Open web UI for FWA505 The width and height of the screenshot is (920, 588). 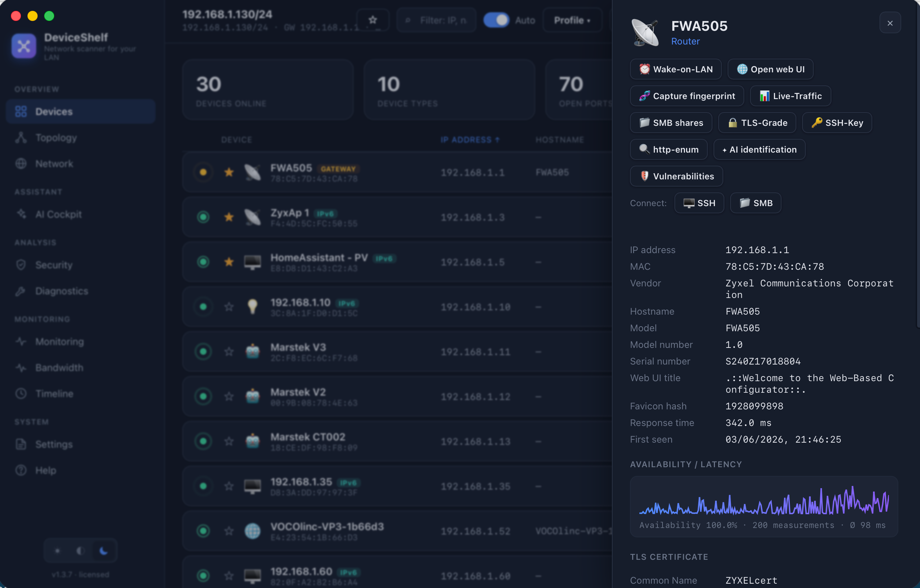point(770,69)
